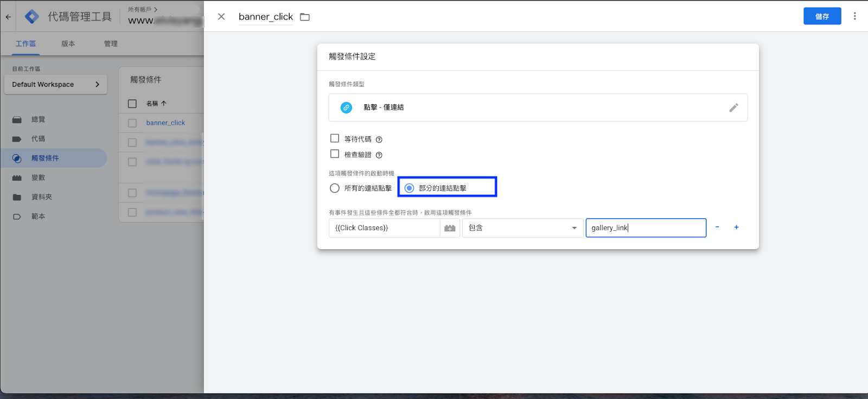The image size is (868, 399).
Task: Select the 所有的連結點擊 radio option
Action: (335, 188)
